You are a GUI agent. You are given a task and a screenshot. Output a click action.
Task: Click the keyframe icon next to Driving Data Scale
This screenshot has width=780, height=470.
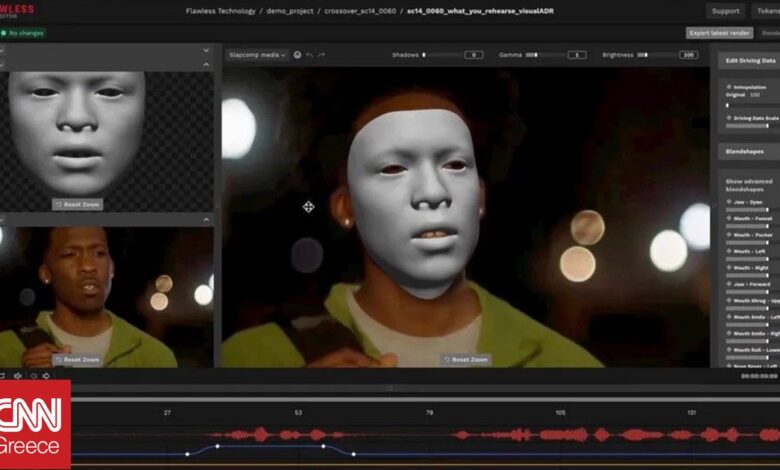pos(728,118)
